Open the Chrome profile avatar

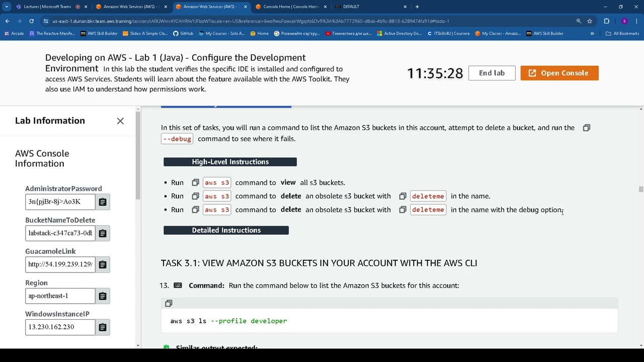pyautogui.click(x=624, y=21)
